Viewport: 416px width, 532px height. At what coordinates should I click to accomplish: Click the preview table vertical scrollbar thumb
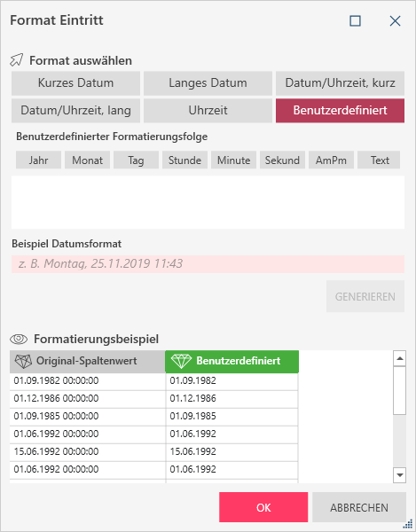click(x=400, y=390)
